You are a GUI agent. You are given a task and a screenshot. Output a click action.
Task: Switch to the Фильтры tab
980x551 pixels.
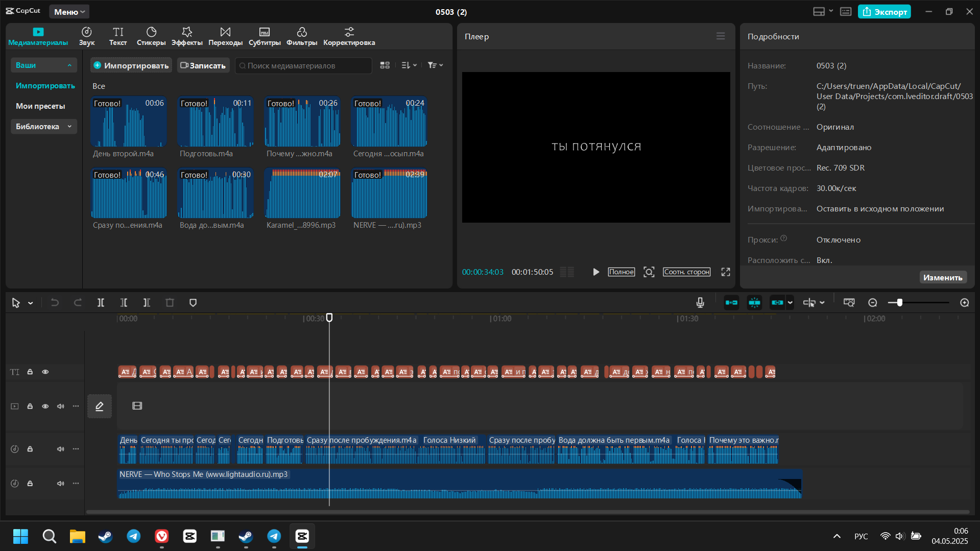point(302,36)
